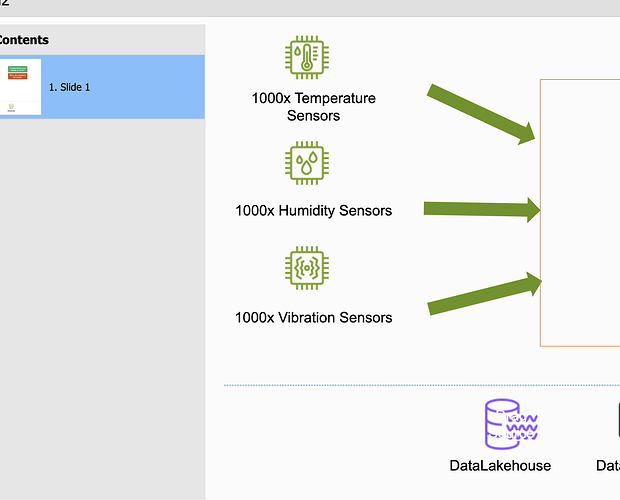
Task: Click the window title bar at top
Action: [300, 8]
